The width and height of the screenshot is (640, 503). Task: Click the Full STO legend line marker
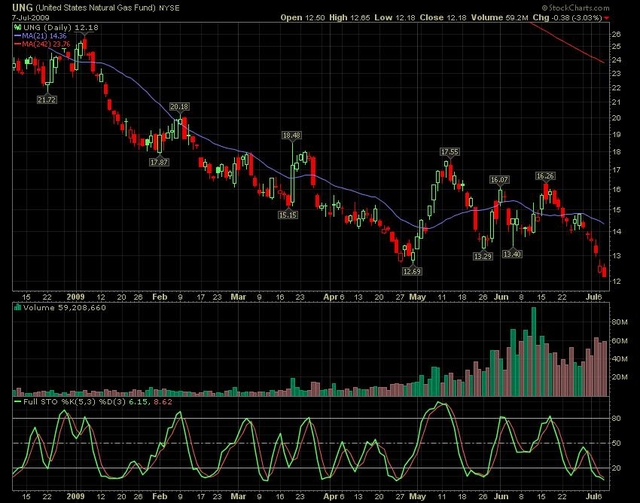pyautogui.click(x=16, y=402)
